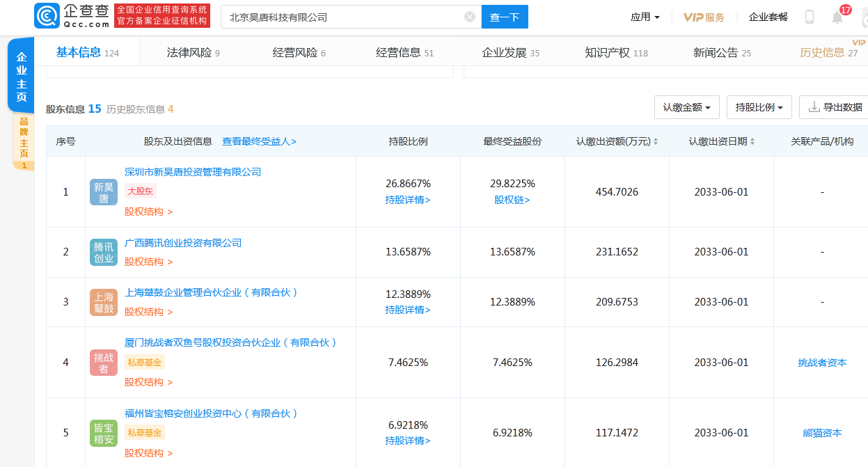Clear the search box with X icon
Viewport: 868px width, 467px height.
[470, 17]
